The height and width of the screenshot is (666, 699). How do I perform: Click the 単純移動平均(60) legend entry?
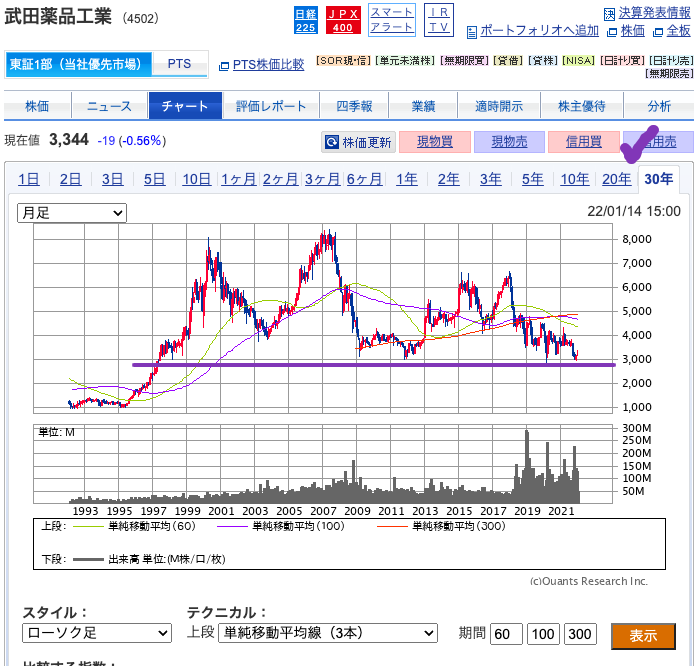point(134,526)
